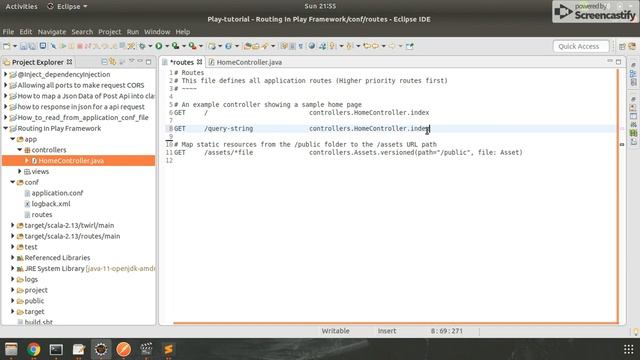Open the File menu
The image size is (640, 360).
tap(8, 32)
